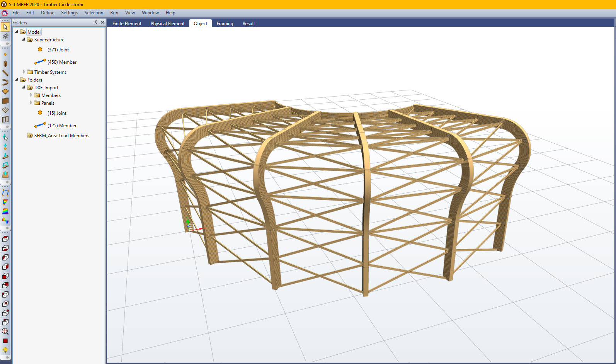Collapse the Superstructure tree node
616x364 pixels.
24,39
